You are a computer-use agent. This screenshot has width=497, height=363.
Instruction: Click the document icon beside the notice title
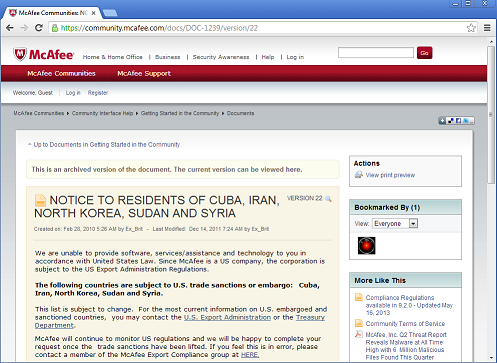[40, 200]
